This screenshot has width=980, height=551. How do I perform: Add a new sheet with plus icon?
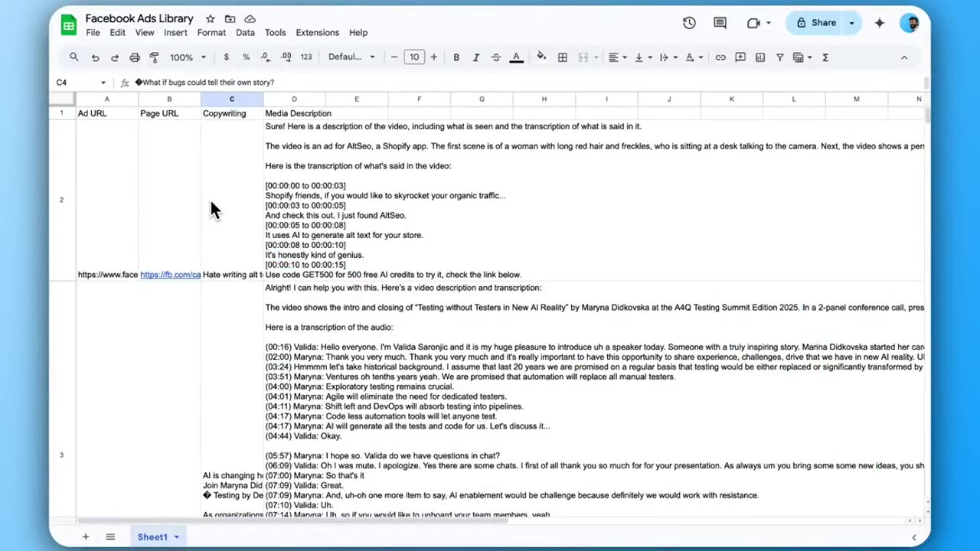coord(86,537)
